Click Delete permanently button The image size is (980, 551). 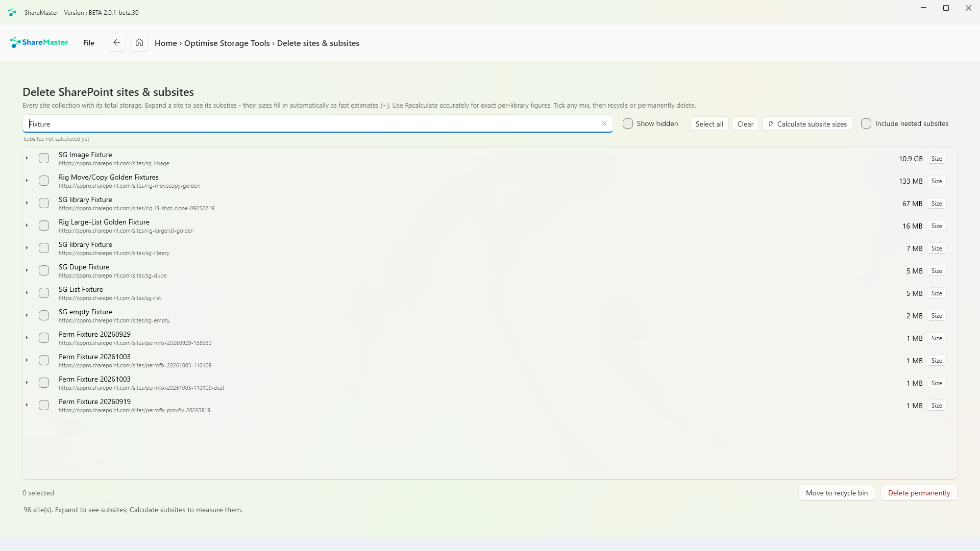pyautogui.click(x=919, y=493)
